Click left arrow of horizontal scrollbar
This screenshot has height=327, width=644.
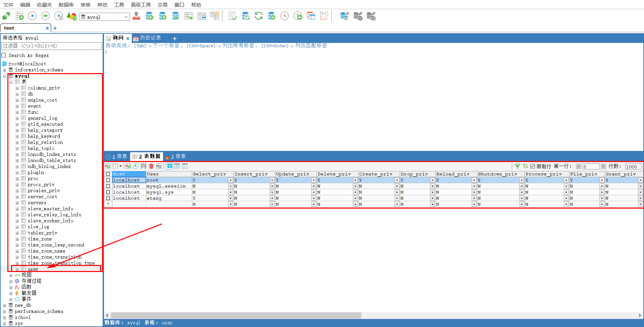(x=107, y=315)
